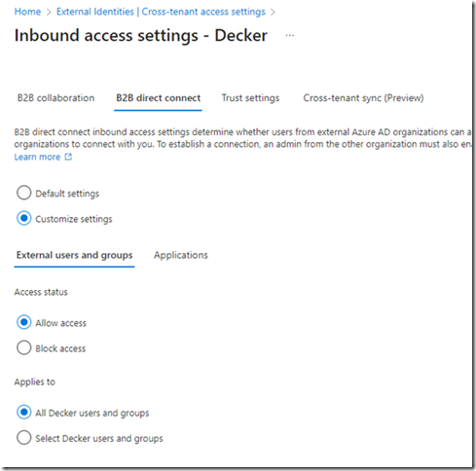The image size is (476, 471).
Task: Select Allow access under Access status
Action: click(x=24, y=322)
